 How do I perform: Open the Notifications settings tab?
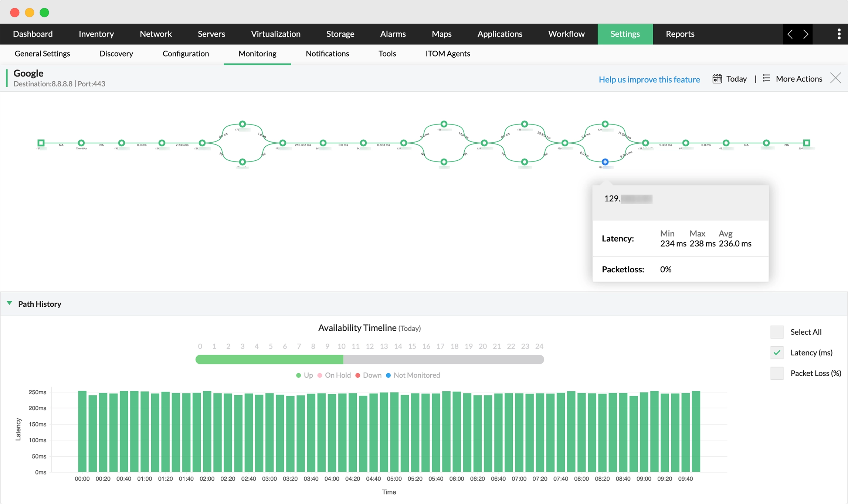click(x=327, y=54)
